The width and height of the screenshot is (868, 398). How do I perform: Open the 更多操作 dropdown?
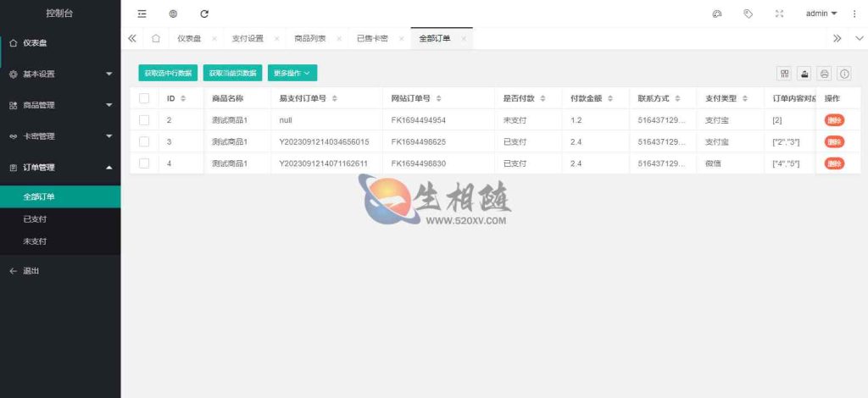pos(292,73)
